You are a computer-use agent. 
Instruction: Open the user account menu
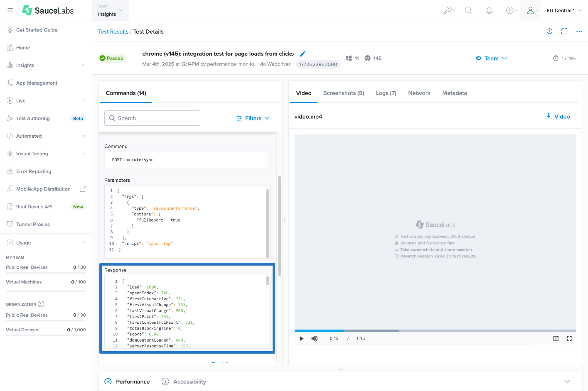click(531, 10)
